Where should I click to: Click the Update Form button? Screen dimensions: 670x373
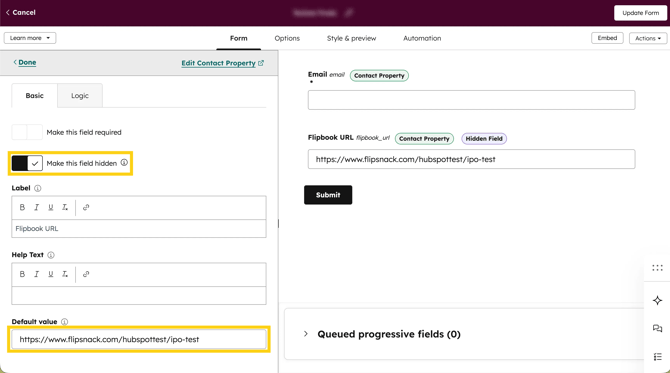[641, 13]
